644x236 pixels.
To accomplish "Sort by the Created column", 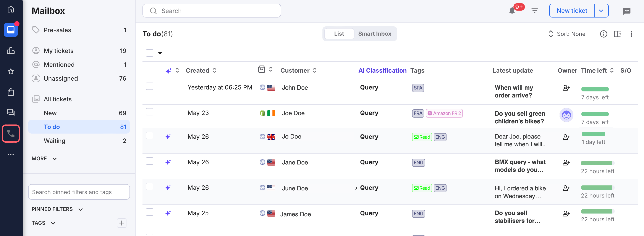I will (201, 71).
